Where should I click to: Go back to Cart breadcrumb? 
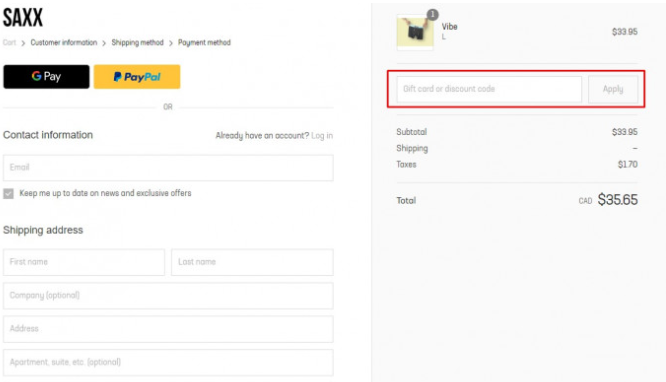point(9,42)
